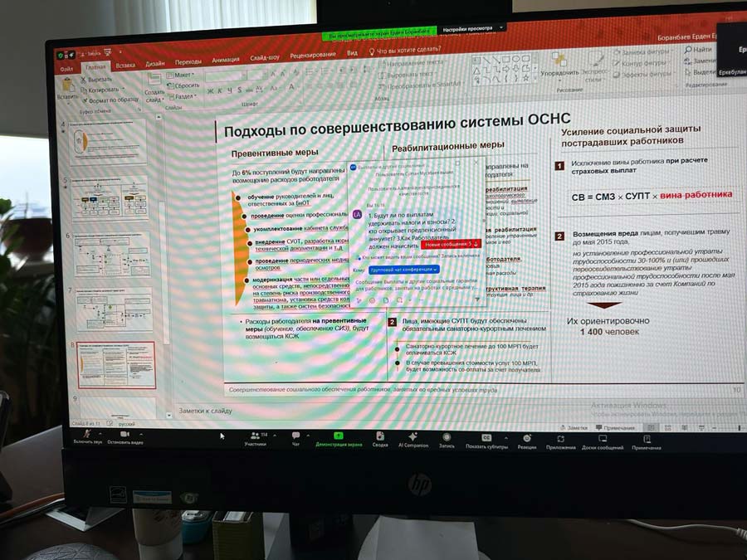Select slide 6 thumbnail
The image size is (747, 560).
111,254
